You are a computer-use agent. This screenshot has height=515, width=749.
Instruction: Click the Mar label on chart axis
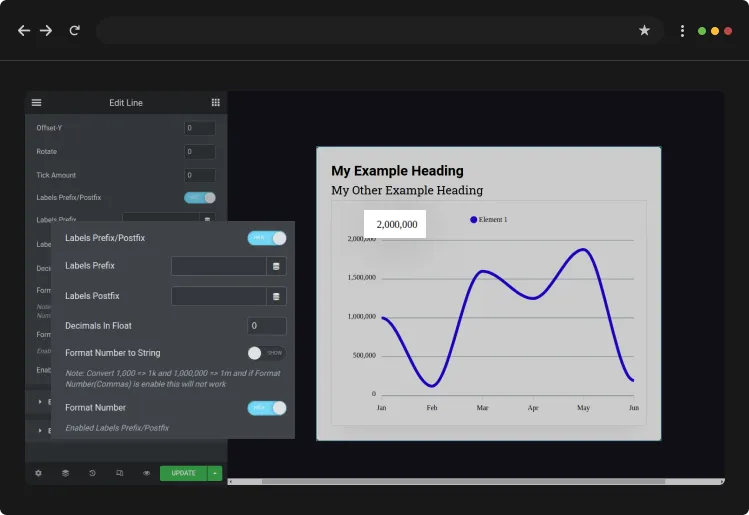coord(482,408)
